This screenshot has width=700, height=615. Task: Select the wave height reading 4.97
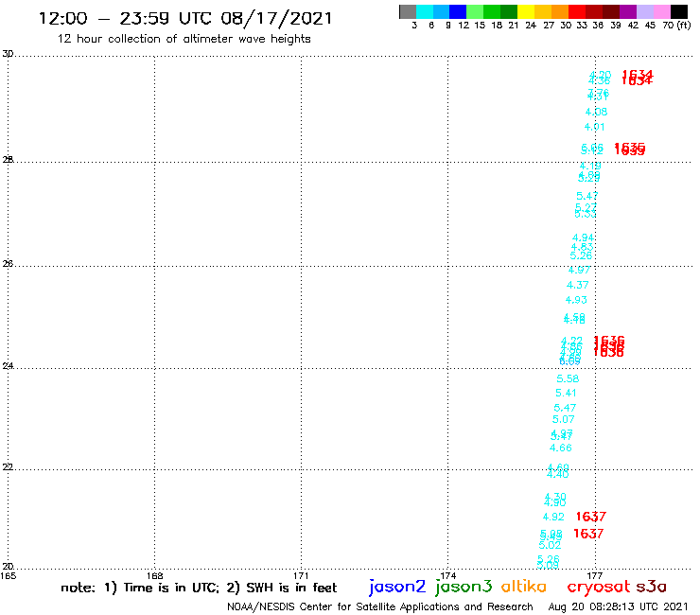[580, 270]
